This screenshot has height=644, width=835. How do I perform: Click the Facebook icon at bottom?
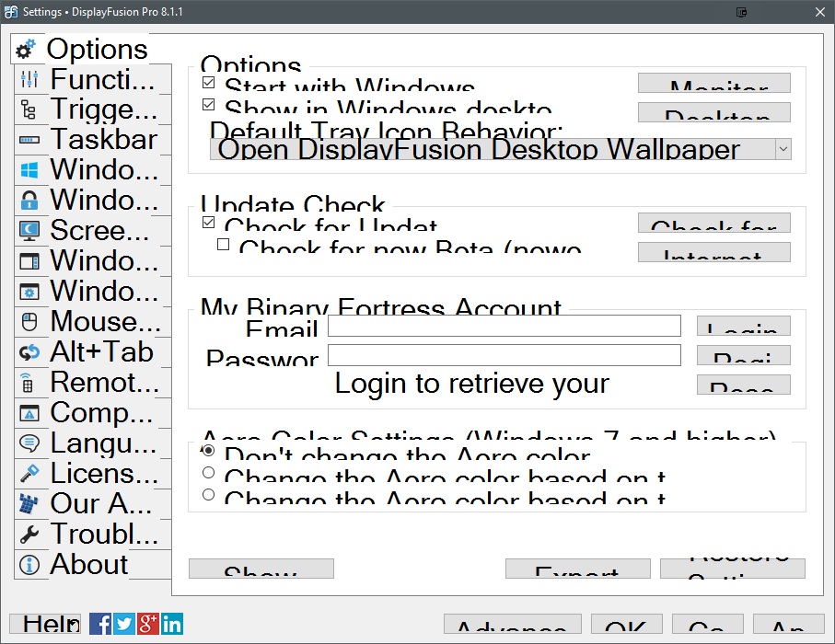tap(100, 624)
